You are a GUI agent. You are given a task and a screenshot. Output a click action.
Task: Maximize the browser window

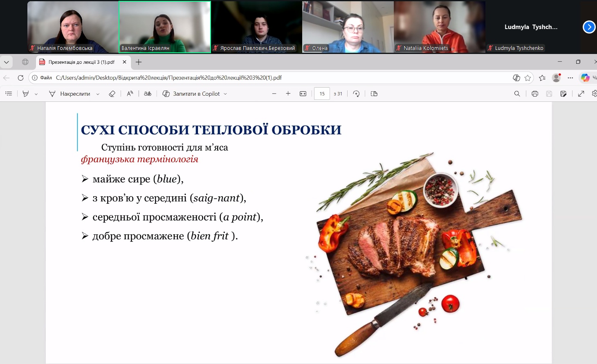coord(578,62)
